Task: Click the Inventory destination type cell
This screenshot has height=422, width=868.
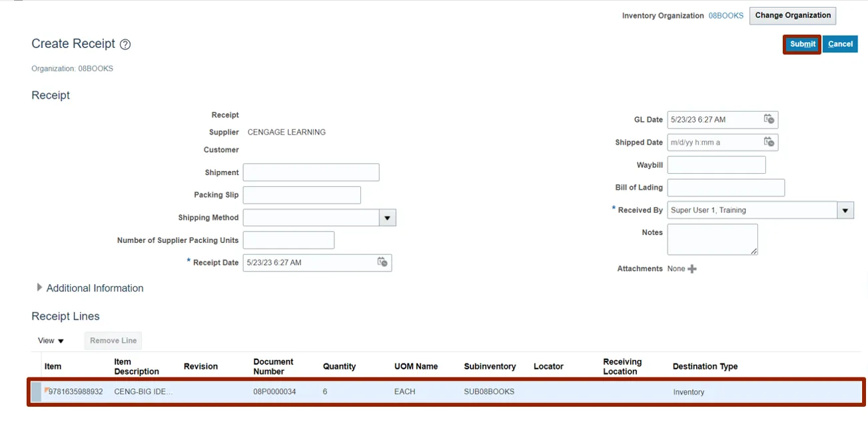Action: [689, 392]
